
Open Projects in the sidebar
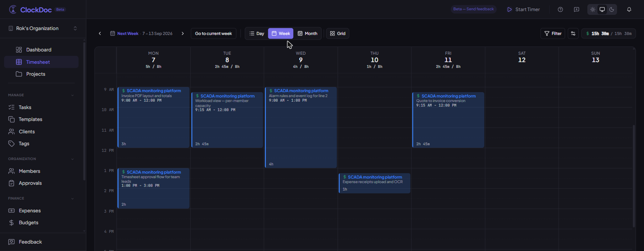pyautogui.click(x=41, y=74)
